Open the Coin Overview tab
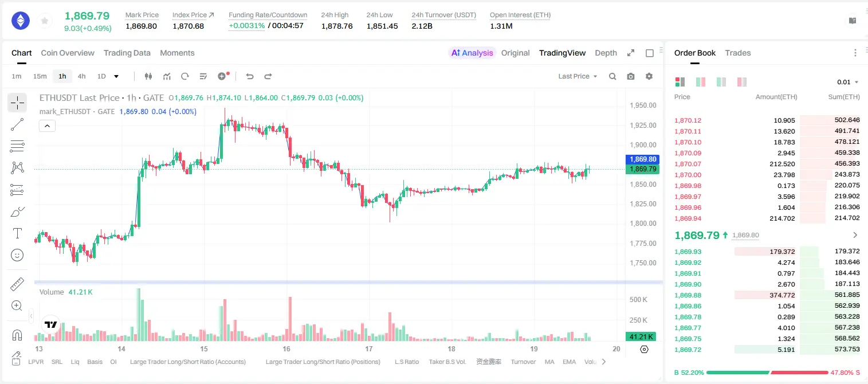Image resolution: width=868 pixels, height=384 pixels. 68,53
